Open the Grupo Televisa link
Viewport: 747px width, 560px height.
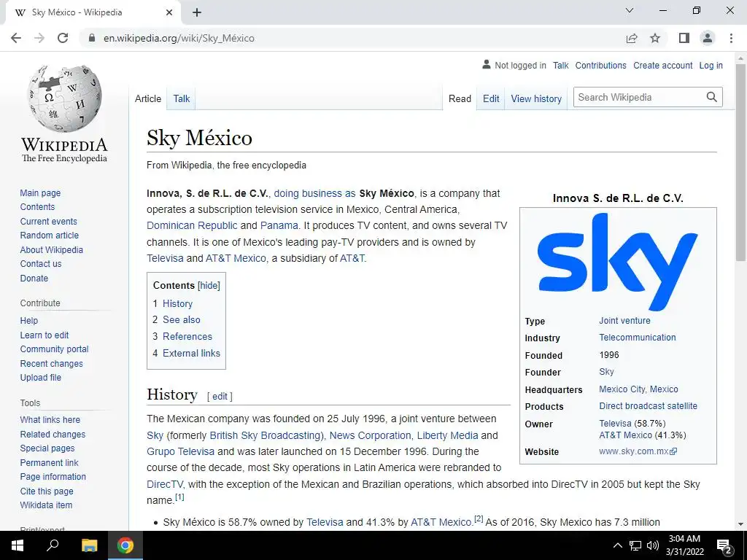[181, 451]
